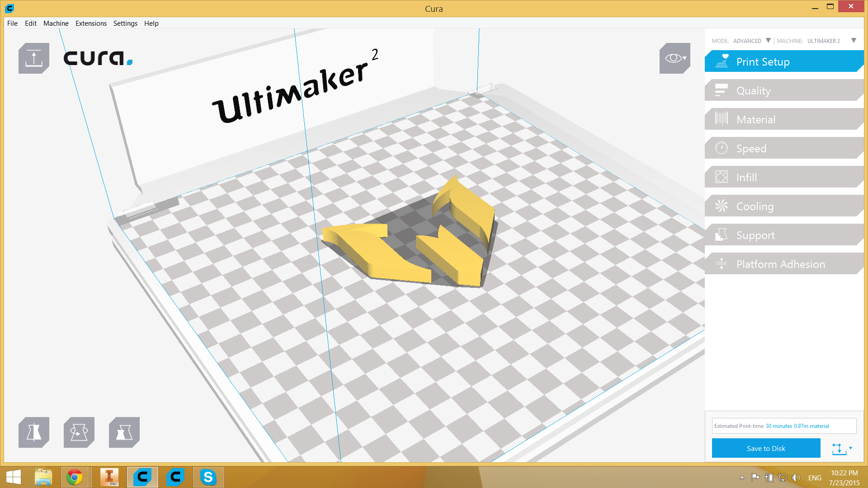Expand the Platform Adhesion settings section
The width and height of the screenshot is (868, 488).
tap(784, 264)
